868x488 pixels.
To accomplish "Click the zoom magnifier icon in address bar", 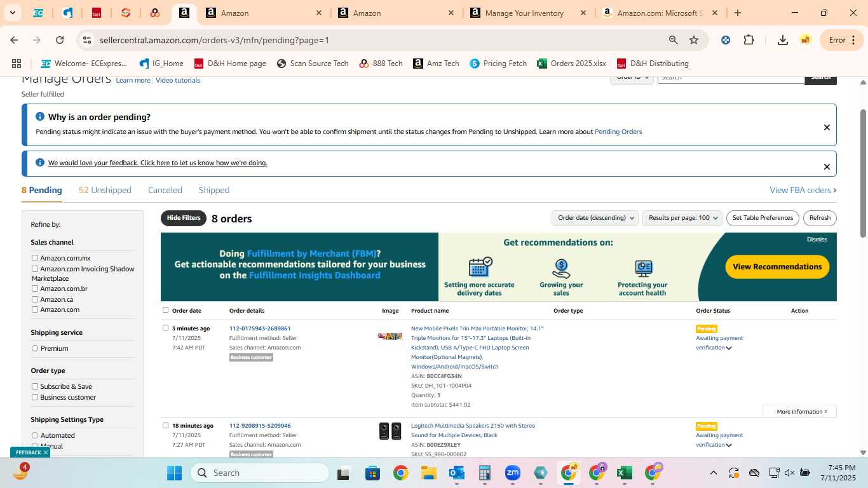I will [673, 40].
